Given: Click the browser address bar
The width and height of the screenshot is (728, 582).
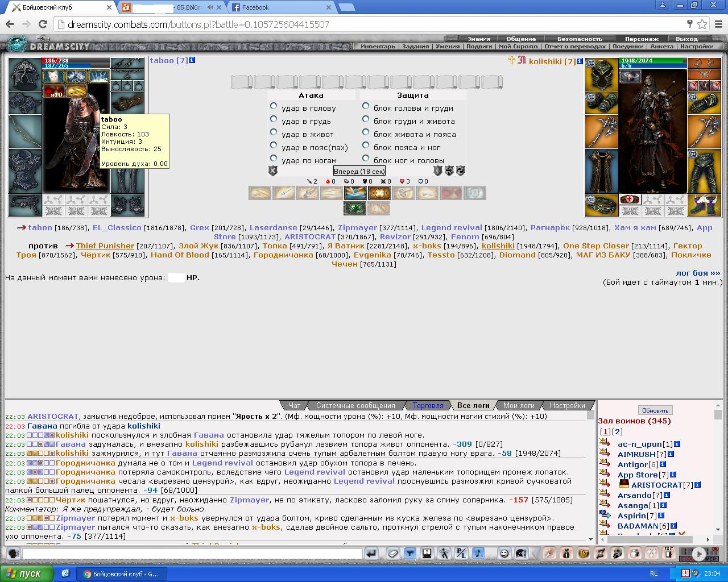Looking at the screenshot, I should coord(370,24).
